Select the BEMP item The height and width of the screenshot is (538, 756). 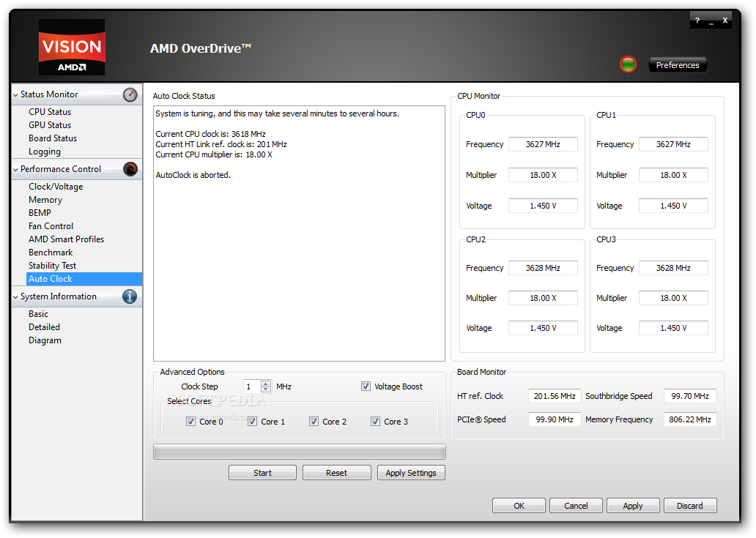coord(40,213)
